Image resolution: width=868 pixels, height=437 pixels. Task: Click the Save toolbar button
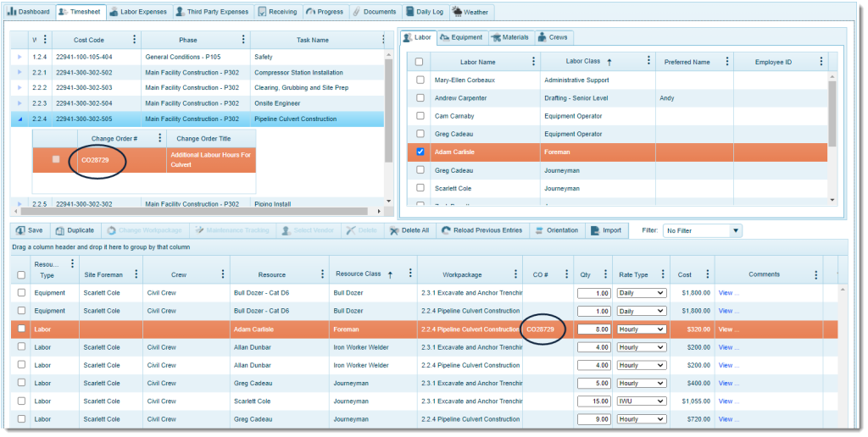click(x=30, y=230)
